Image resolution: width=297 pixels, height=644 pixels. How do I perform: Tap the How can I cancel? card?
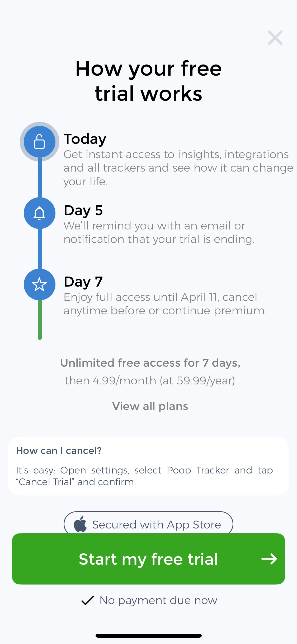tap(148, 466)
